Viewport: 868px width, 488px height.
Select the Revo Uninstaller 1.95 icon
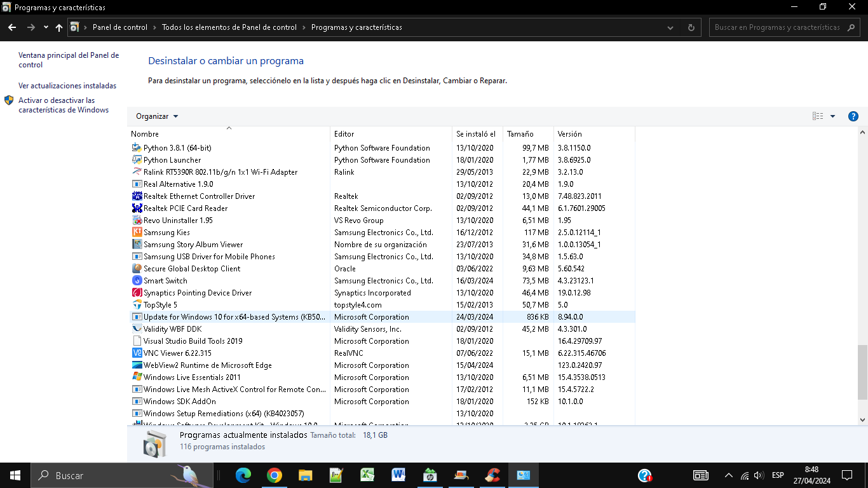pyautogui.click(x=137, y=220)
